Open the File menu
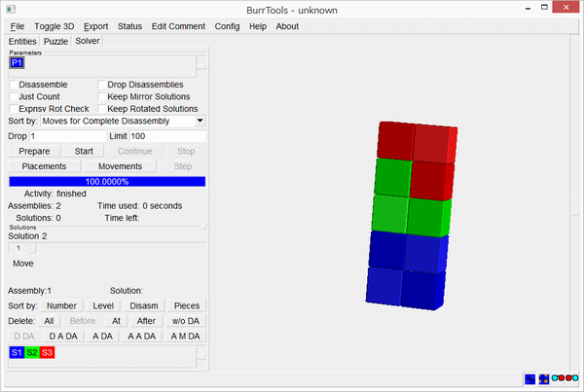Screen dimensions: 584x392 tap(18, 26)
